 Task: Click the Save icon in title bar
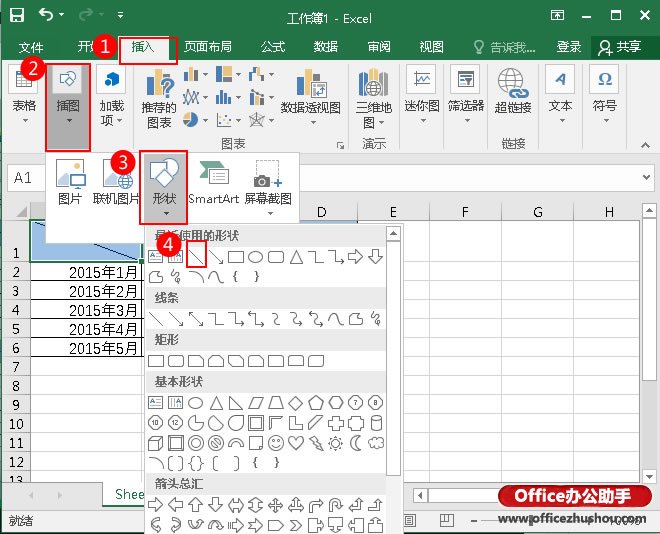tap(16, 16)
